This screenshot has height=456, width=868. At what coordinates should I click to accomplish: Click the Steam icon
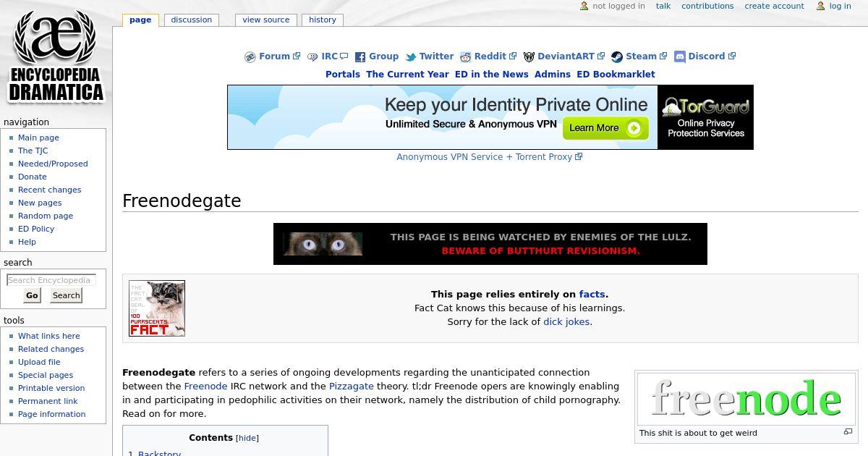pyautogui.click(x=617, y=57)
